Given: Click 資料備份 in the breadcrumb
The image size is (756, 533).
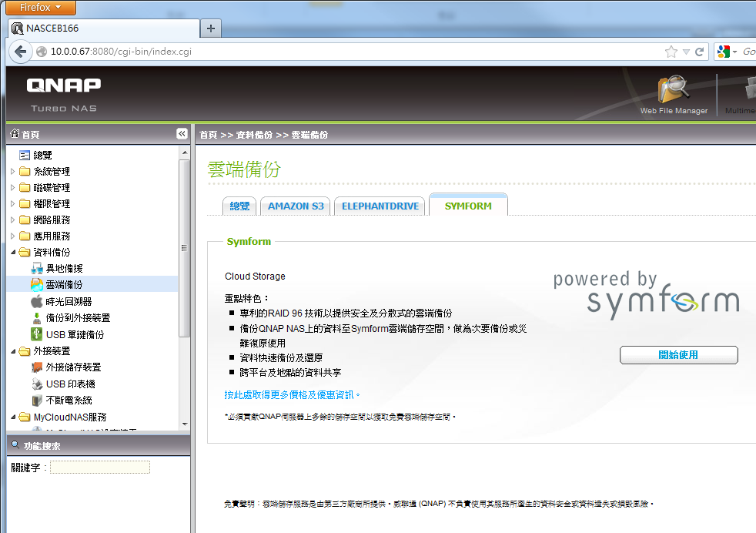Looking at the screenshot, I should coord(254,135).
